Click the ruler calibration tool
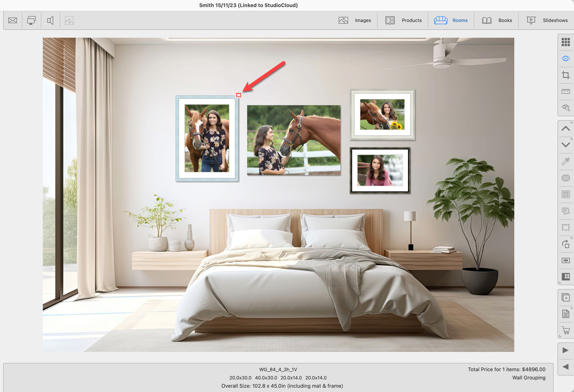574x392 pixels. click(x=565, y=91)
